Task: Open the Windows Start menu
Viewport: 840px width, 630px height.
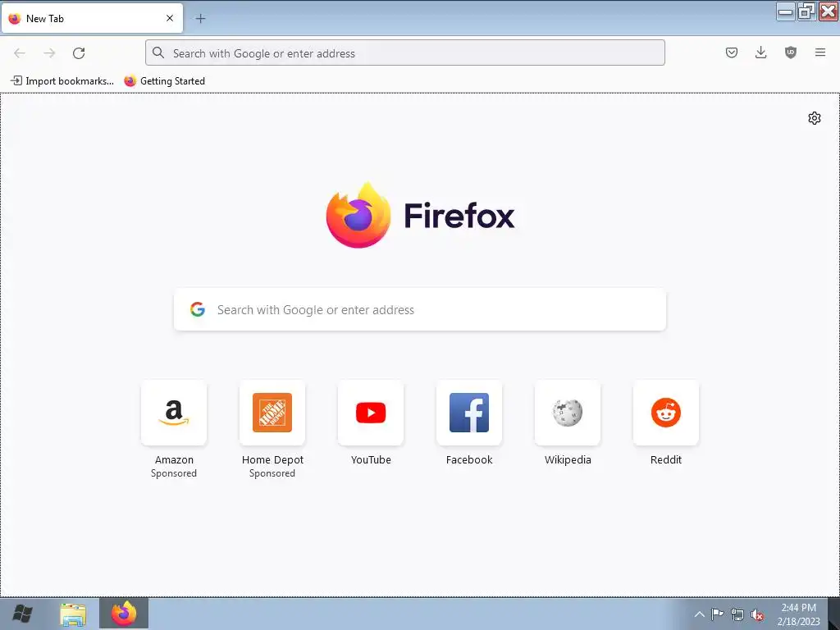Action: pos(22,614)
